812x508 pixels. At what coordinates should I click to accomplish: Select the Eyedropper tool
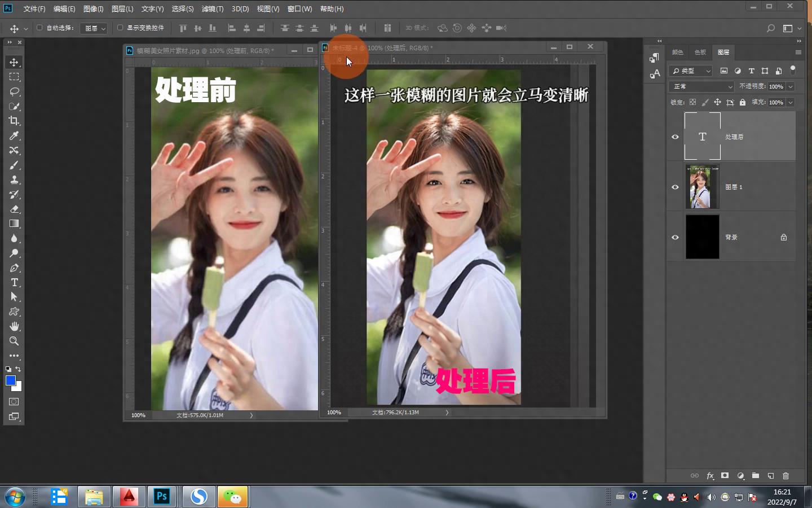tap(14, 135)
